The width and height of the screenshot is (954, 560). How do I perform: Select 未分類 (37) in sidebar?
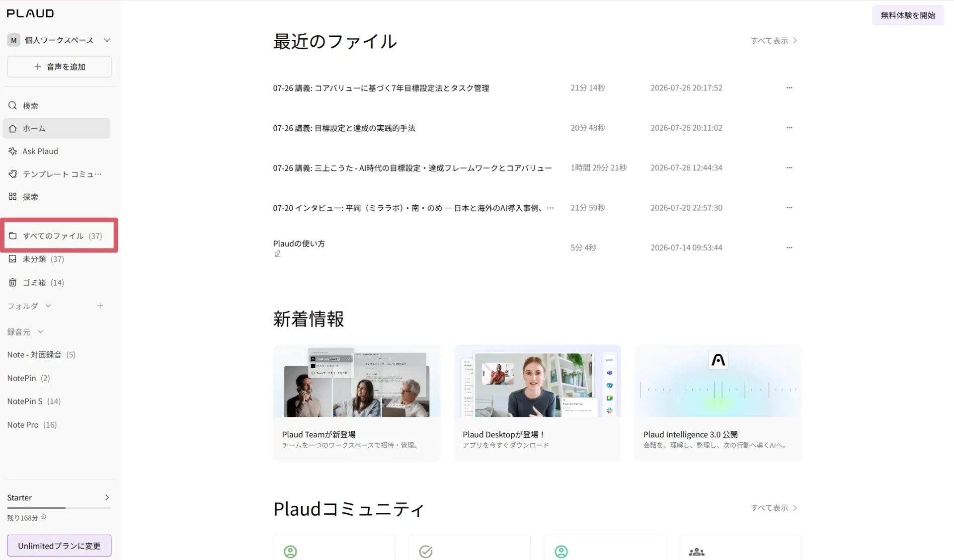coord(56,259)
